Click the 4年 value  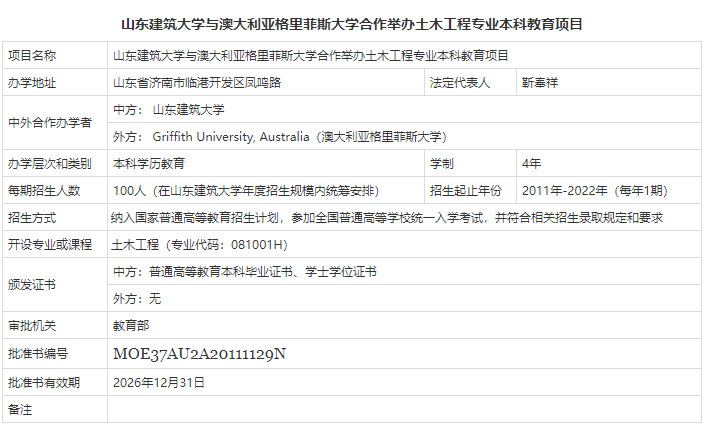coord(531,164)
